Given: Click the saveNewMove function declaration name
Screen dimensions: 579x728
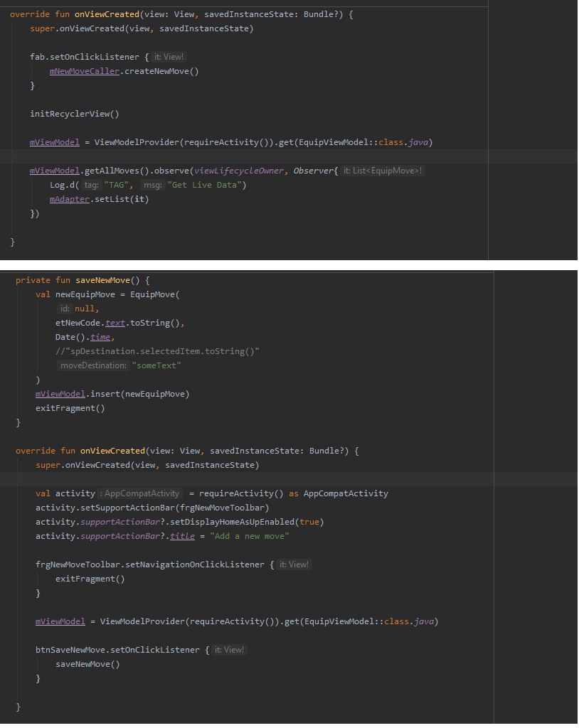Looking at the screenshot, I should click(x=102, y=280).
